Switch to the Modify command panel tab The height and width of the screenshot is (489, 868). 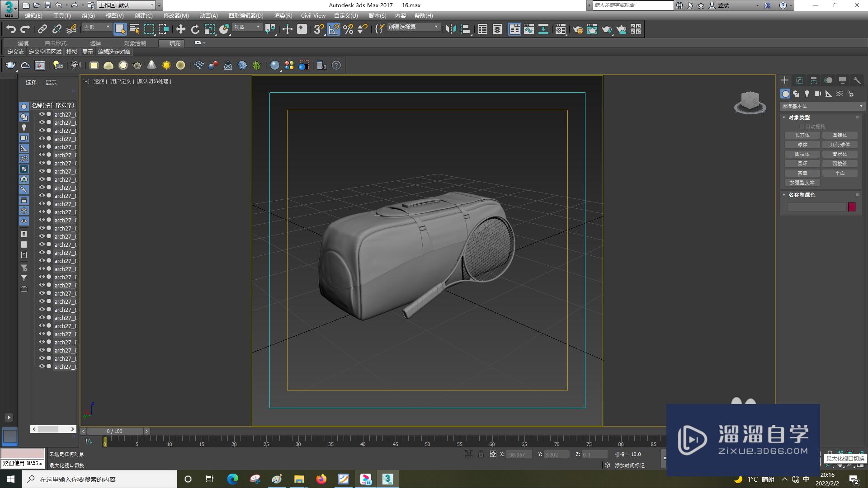[799, 80]
